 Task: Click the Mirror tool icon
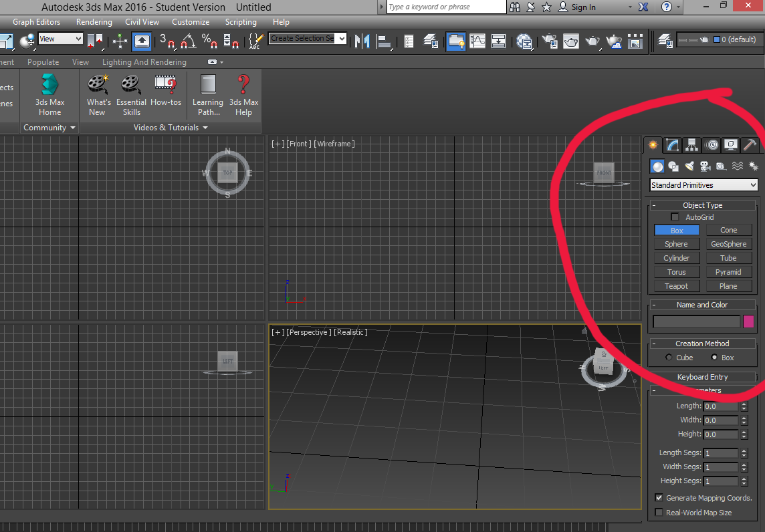click(362, 41)
